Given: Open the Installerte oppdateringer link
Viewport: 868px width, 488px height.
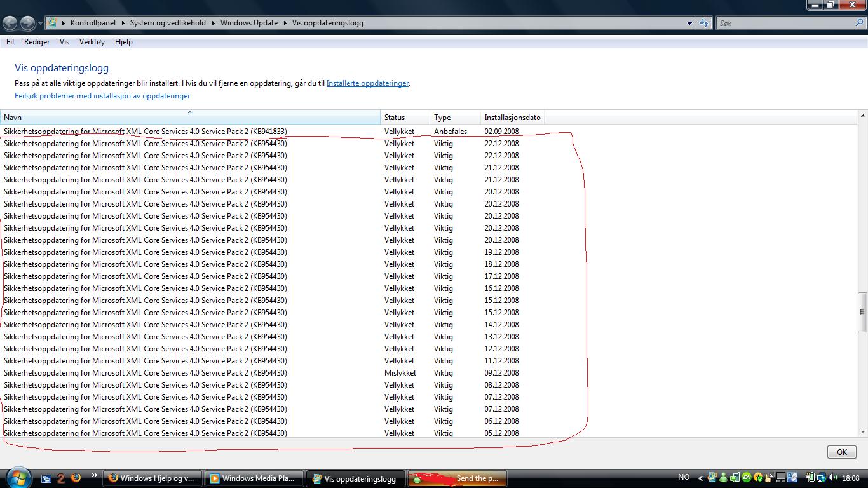Looking at the screenshot, I should point(367,83).
